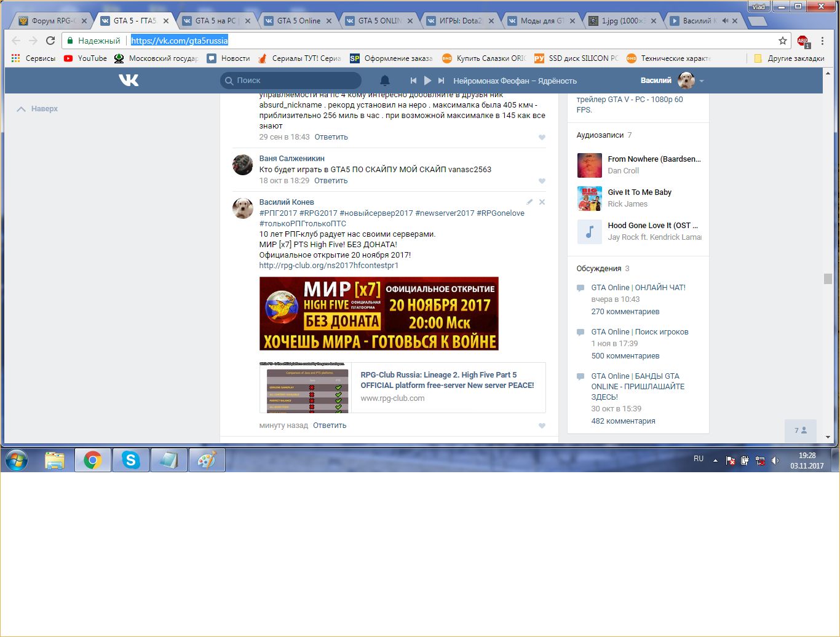Open the YouTube bookmark
840x637 pixels.
coord(85,58)
